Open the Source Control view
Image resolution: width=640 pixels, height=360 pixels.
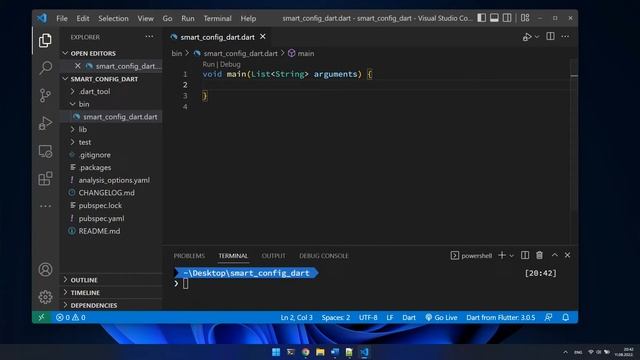[45, 96]
